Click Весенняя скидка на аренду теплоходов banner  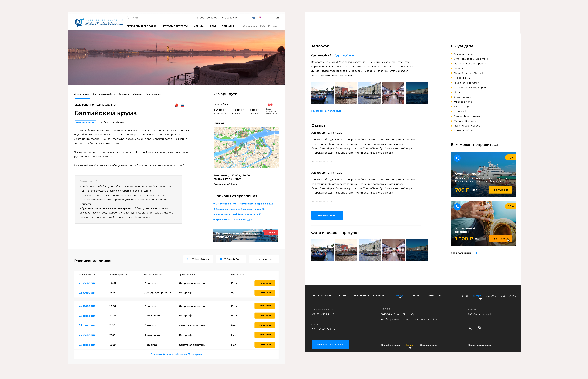click(246, 235)
